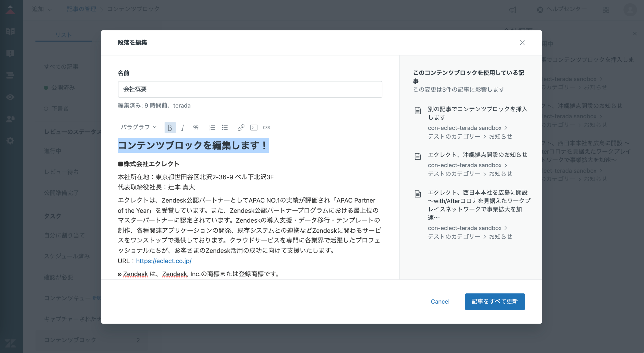Open article 別の記事でコンテンツブロックを挿入します
Image resolution: width=644 pixels, height=353 pixels.
coord(477,113)
